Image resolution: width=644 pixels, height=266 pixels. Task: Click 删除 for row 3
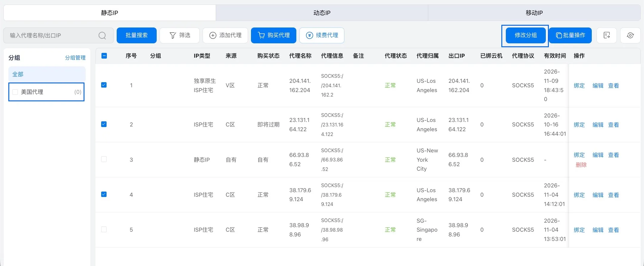(581, 165)
